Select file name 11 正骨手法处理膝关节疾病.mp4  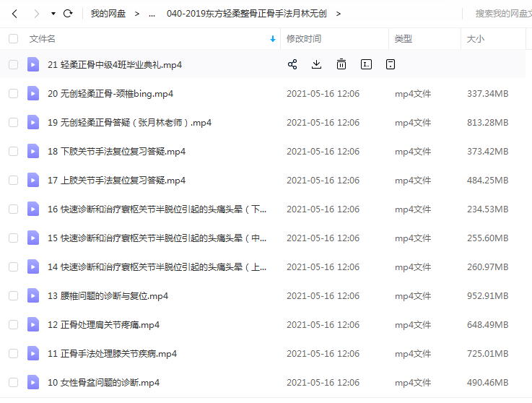click(113, 353)
